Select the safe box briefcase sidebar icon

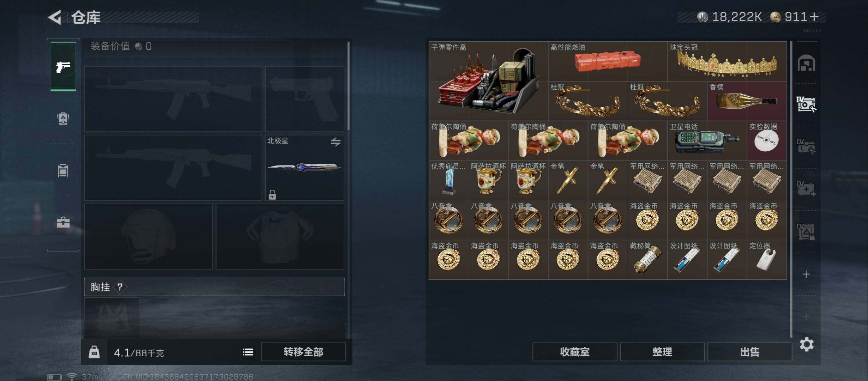coord(63,222)
